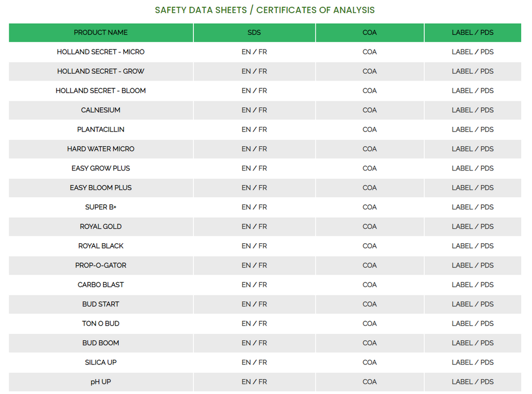
Task: Click the COA column header
Action: click(369, 32)
